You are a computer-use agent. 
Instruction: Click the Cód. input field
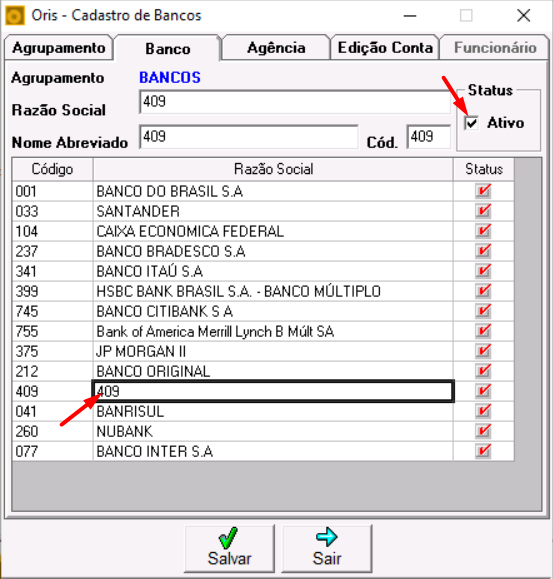click(x=429, y=137)
